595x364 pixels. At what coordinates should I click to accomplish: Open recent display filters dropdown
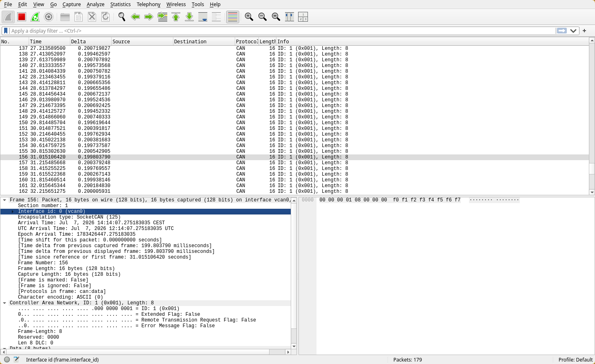point(573,31)
